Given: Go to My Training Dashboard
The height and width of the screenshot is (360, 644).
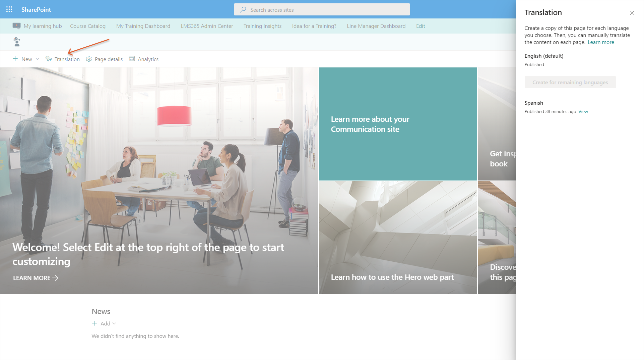Looking at the screenshot, I should click(143, 26).
